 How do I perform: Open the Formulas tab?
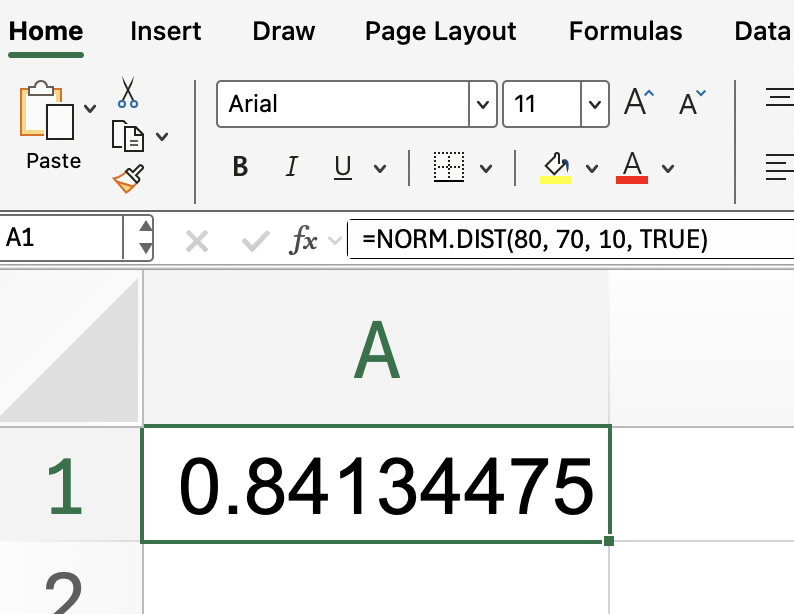pos(625,31)
